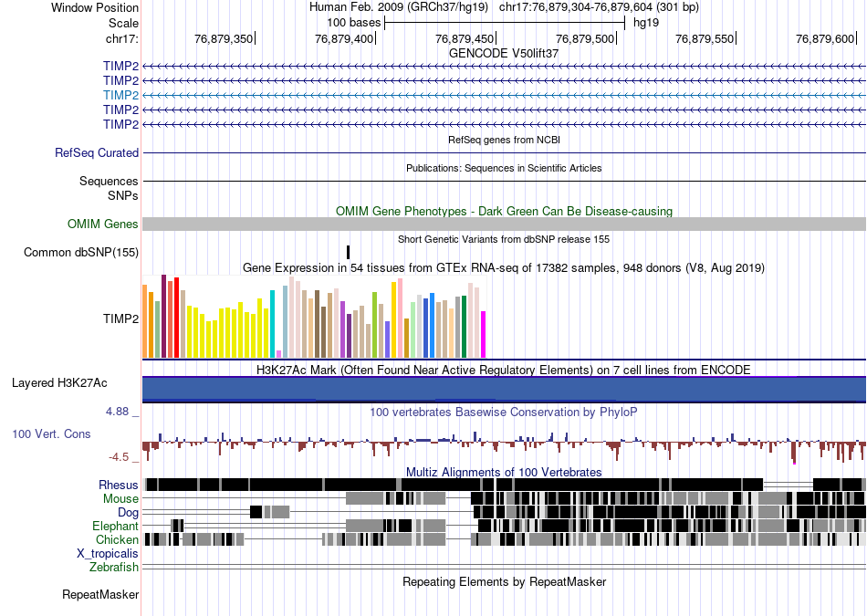Viewport: 867px width, 616px height.
Task: Open the H3K27Ac Mark ENCODE track title
Action: click(504, 370)
